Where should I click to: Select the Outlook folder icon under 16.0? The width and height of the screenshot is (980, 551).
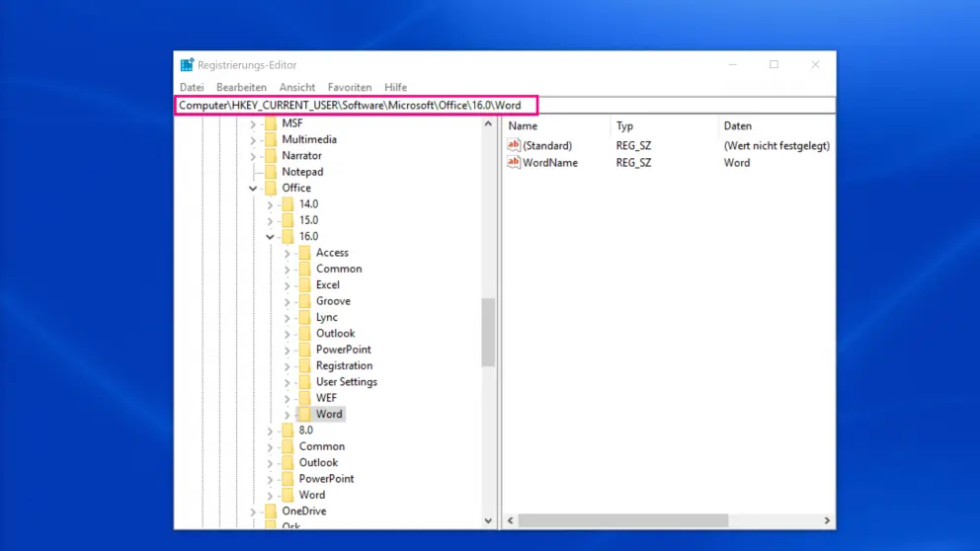pyautogui.click(x=305, y=334)
